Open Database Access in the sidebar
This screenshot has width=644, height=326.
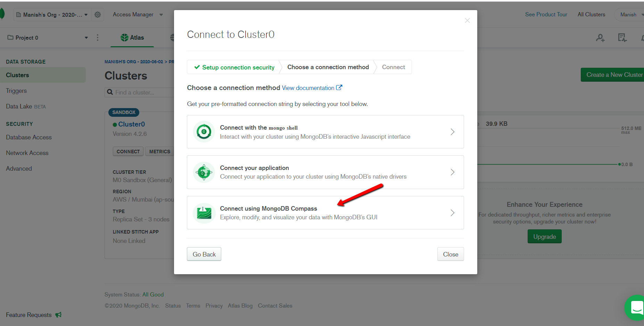tap(29, 137)
